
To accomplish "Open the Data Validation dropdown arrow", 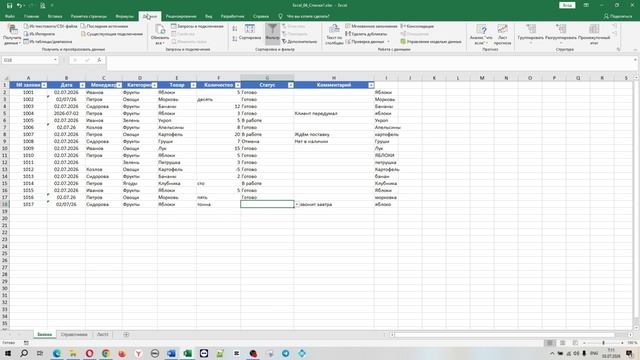I will click(388, 42).
